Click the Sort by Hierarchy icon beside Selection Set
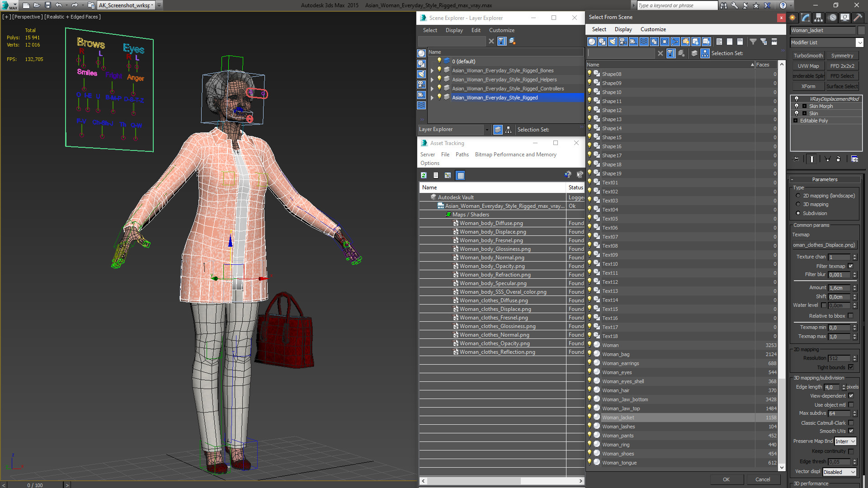 pos(705,53)
